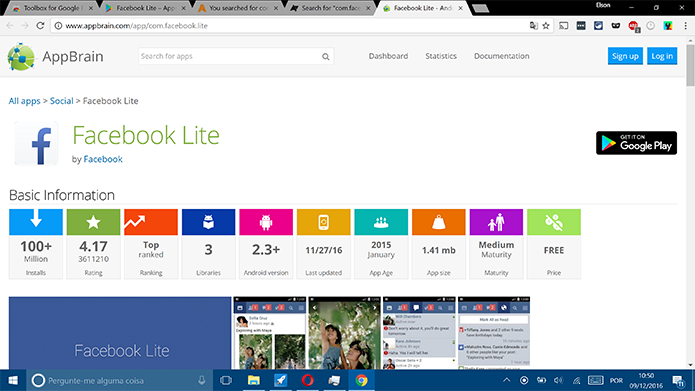Click the Installs download arrow tile
The height and width of the screenshot is (391, 695).
pos(36,222)
